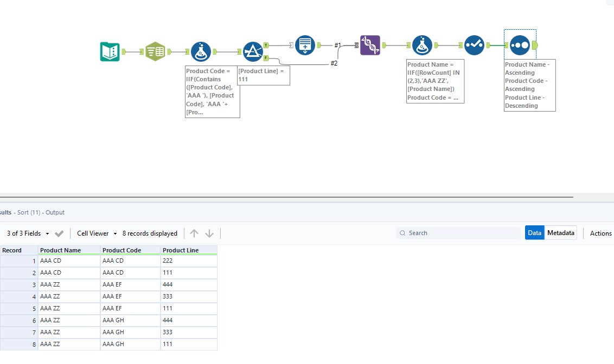Viewport: 614px width, 364px height.
Task: Click the checkmark beside the field selector
Action: [59, 233]
